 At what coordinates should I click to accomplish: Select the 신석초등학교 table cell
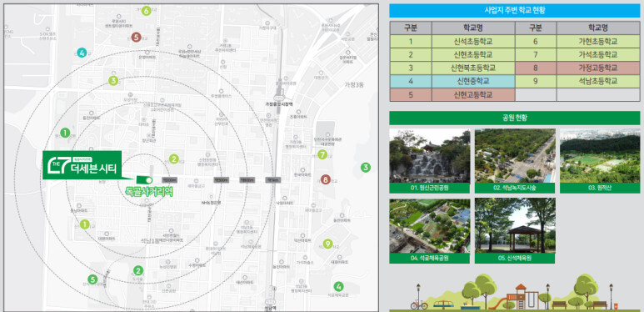[473, 42]
